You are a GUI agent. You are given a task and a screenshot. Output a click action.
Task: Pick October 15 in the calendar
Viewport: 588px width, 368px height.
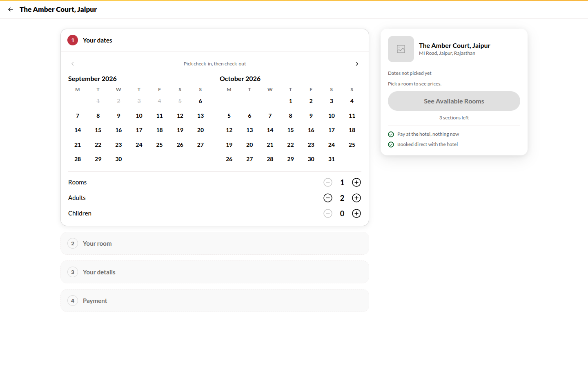[x=290, y=130]
